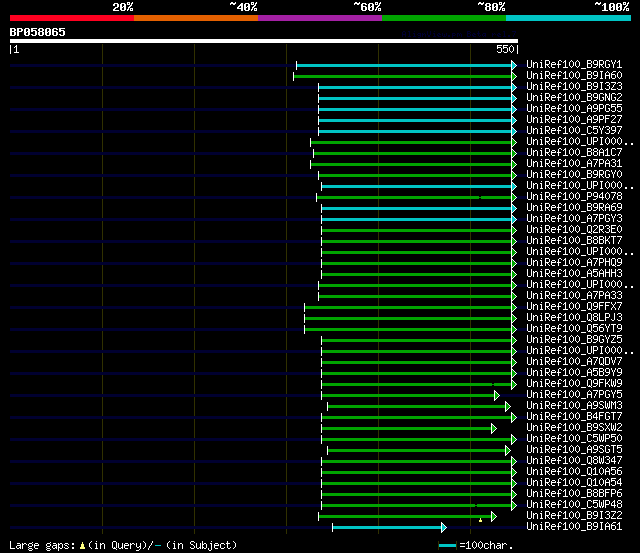Open hit UniRef100_Q9FFX7
640x553 pixels.
click(574, 307)
